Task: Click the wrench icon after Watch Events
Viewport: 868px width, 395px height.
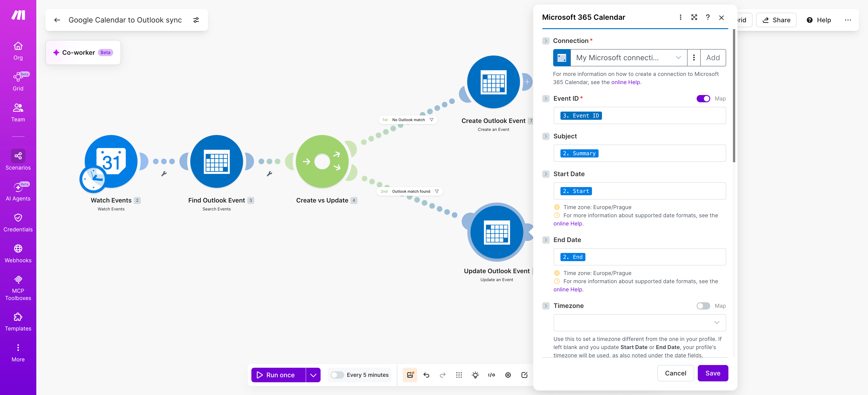Action: 164,174
